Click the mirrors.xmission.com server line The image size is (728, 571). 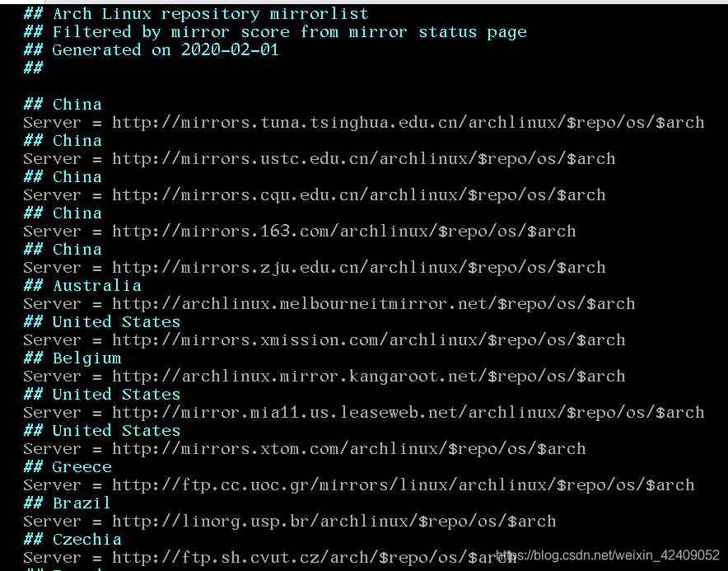tap(324, 340)
